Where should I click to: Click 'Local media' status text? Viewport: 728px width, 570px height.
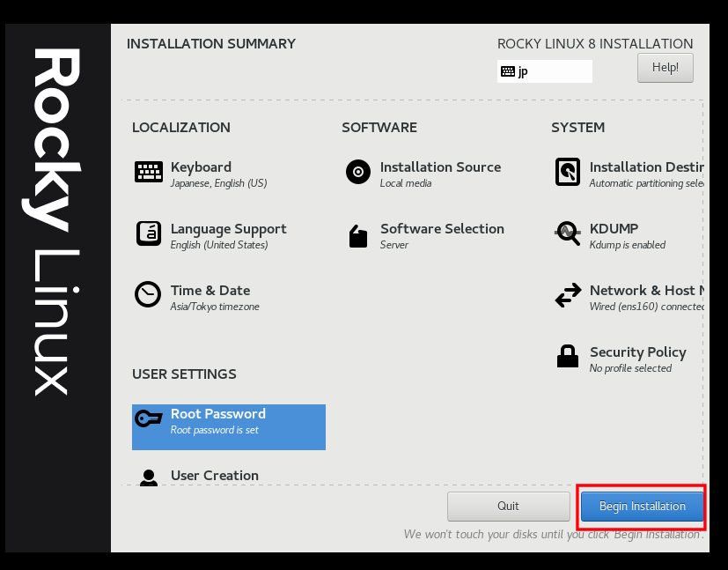406,183
